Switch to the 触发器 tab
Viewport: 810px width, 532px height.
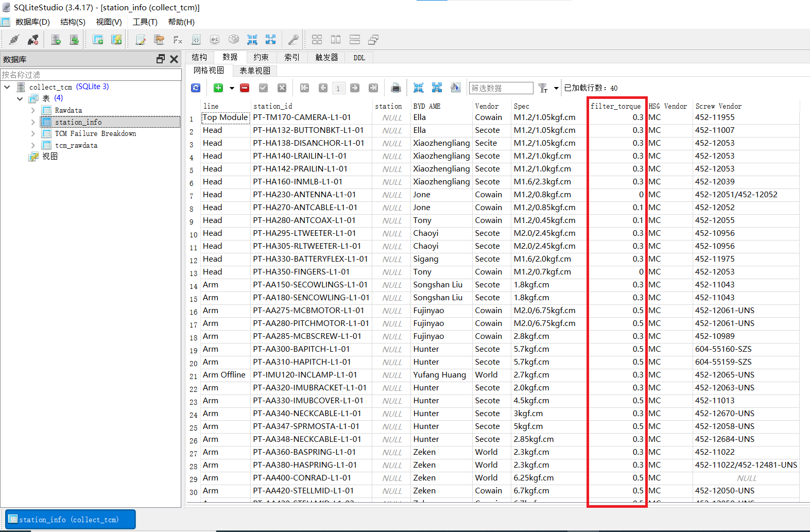(327, 57)
